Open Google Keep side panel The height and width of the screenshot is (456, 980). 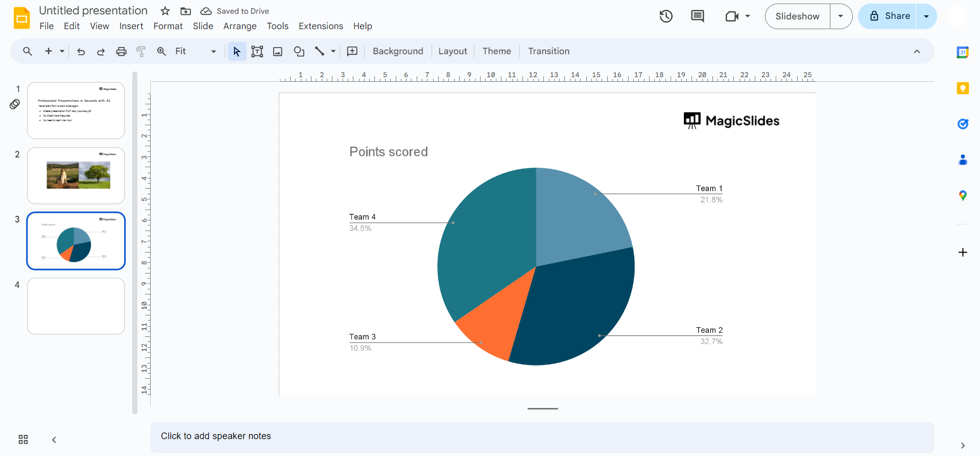pos(963,88)
